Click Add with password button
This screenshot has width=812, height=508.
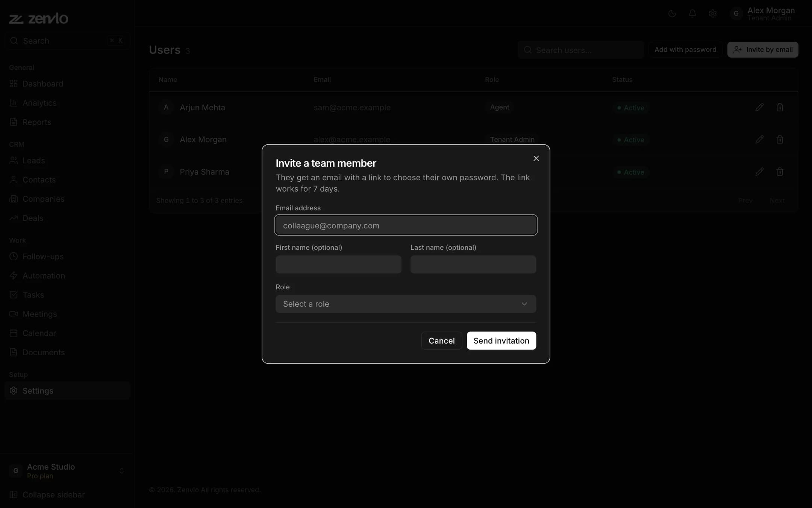tap(685, 50)
